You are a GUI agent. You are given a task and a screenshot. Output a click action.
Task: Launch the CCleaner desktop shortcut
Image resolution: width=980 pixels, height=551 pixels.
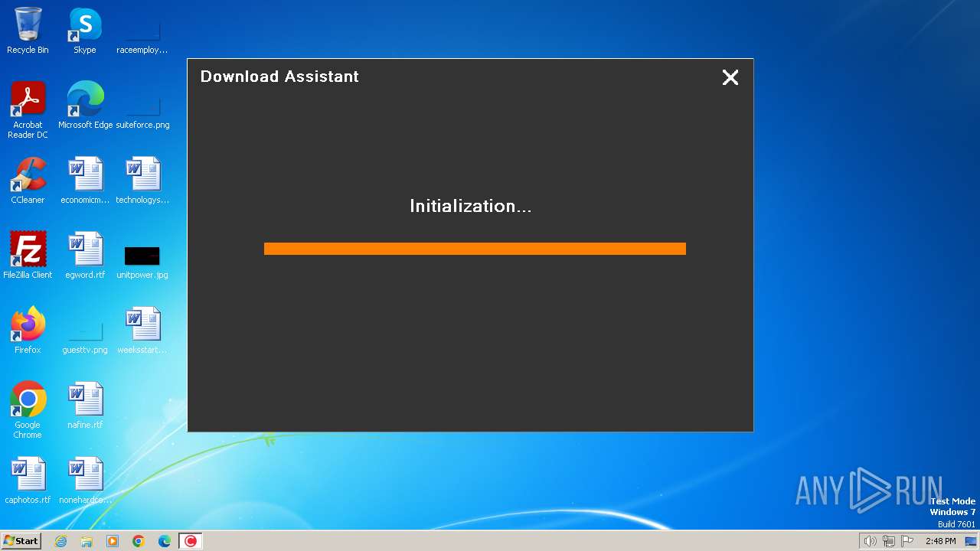point(28,181)
